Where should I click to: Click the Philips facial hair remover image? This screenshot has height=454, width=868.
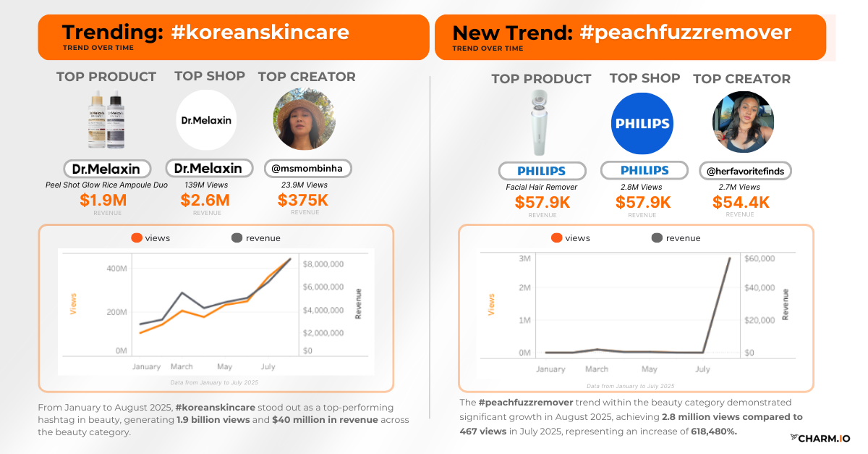(x=539, y=122)
